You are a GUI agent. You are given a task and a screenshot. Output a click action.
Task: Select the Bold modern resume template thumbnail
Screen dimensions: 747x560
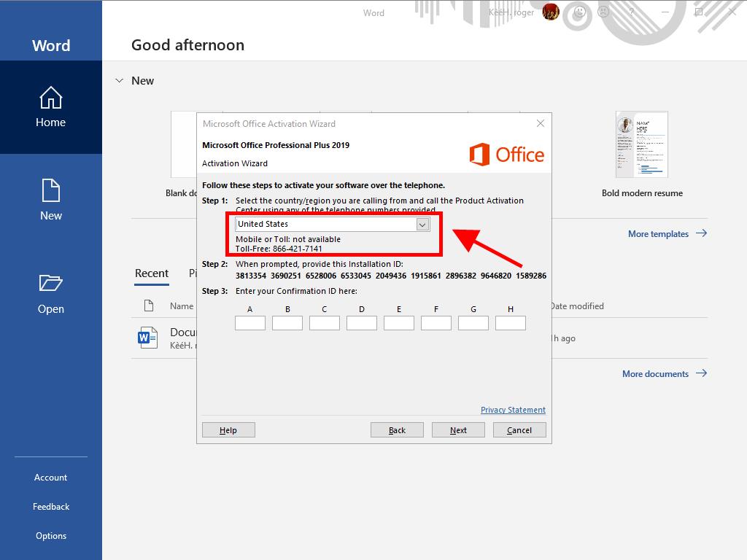pyautogui.click(x=642, y=145)
